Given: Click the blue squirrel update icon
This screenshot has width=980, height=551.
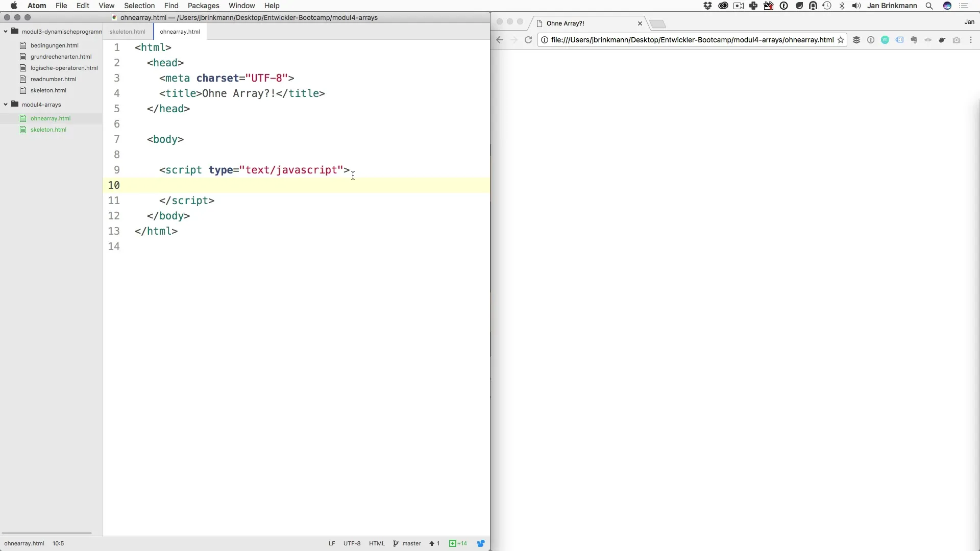Looking at the screenshot, I should coord(481,543).
